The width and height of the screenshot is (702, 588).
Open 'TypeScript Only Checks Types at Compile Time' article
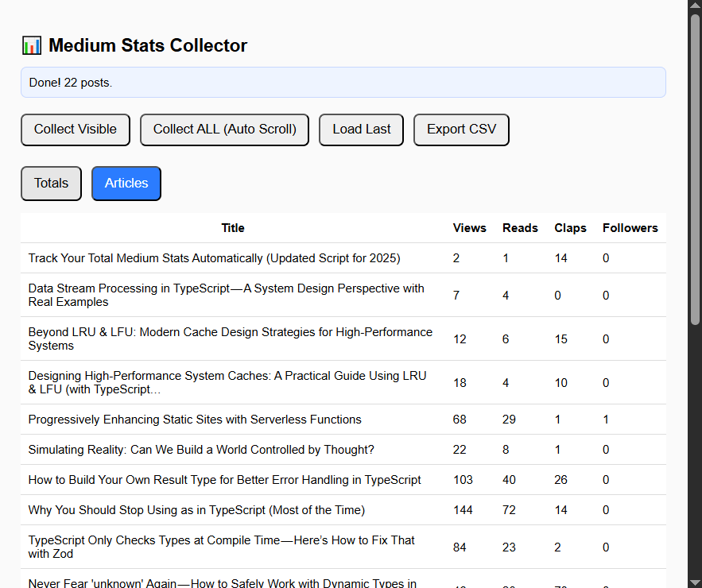[220, 547]
